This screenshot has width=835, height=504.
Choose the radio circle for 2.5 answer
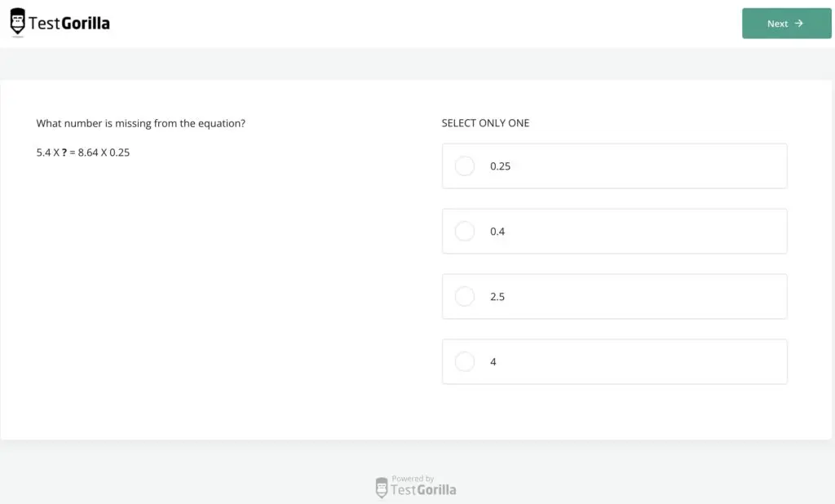point(464,297)
